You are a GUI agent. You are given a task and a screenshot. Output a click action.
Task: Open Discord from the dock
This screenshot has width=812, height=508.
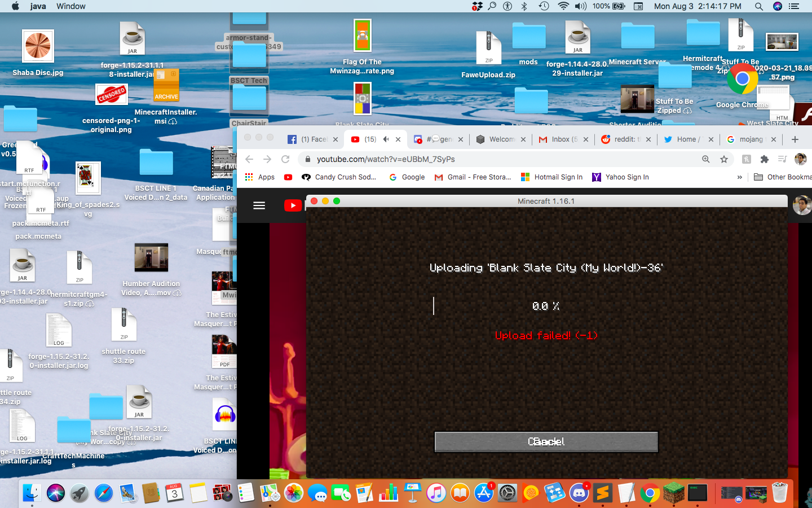(579, 493)
